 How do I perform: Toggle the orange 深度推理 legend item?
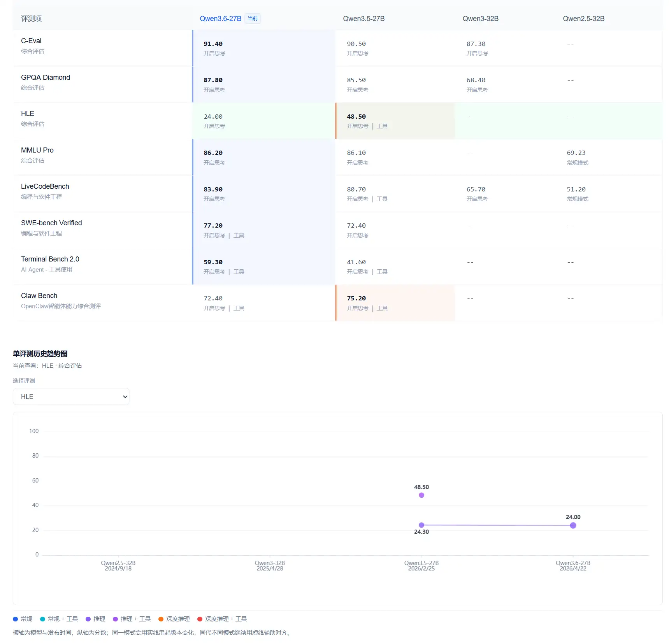[174, 619]
